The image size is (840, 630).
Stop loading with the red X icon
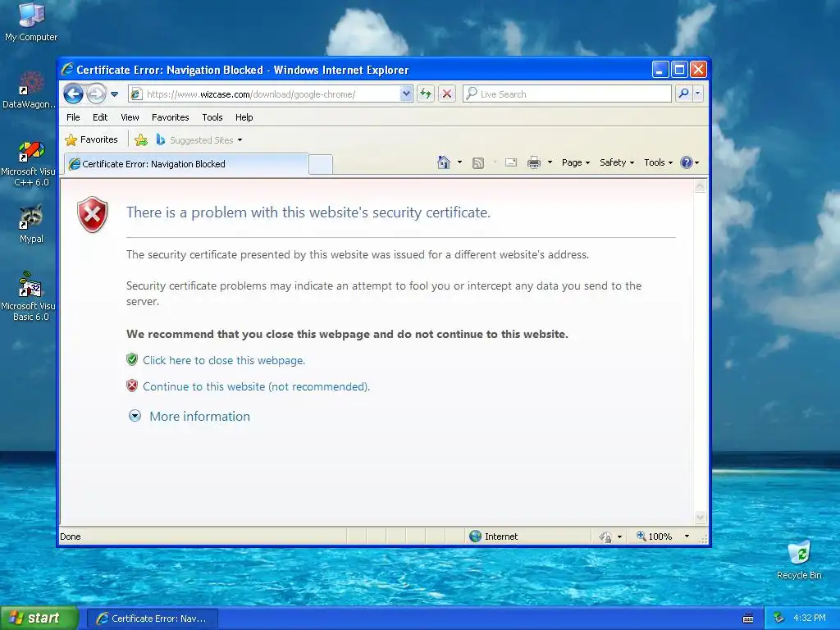tap(447, 94)
